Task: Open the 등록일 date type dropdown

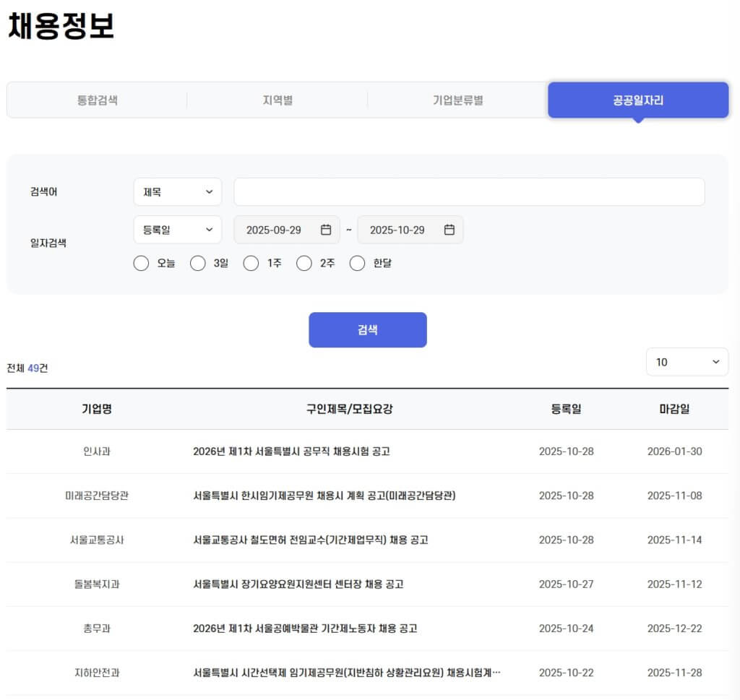Action: (177, 230)
